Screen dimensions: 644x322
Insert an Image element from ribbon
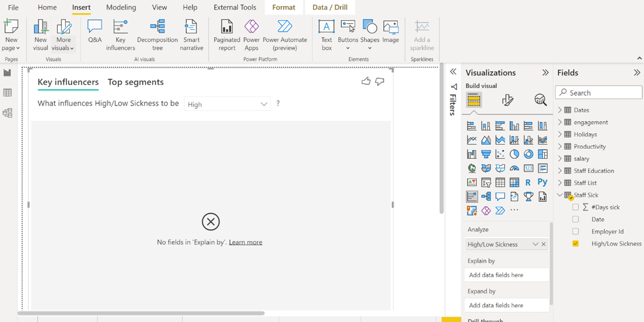click(391, 31)
